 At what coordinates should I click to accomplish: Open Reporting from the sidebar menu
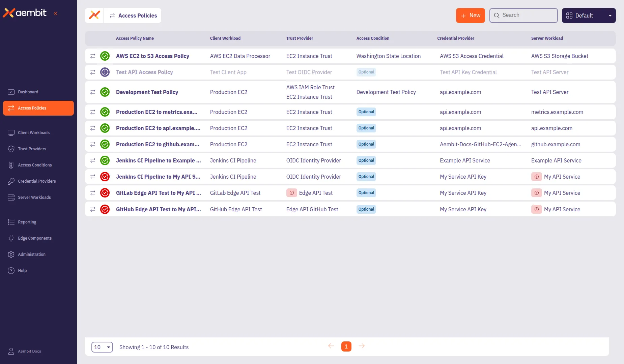(x=11, y=222)
